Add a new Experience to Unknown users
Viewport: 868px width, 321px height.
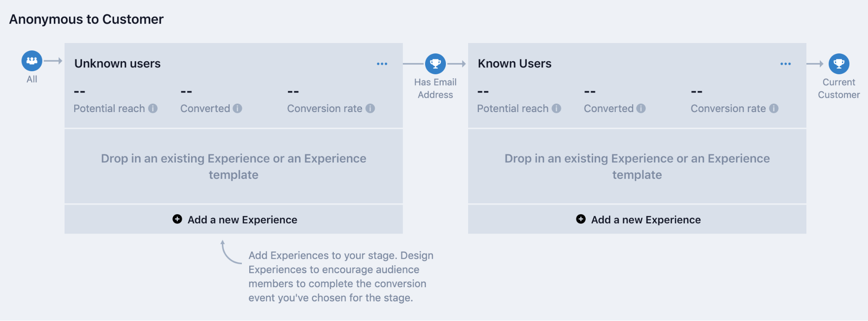click(x=242, y=220)
